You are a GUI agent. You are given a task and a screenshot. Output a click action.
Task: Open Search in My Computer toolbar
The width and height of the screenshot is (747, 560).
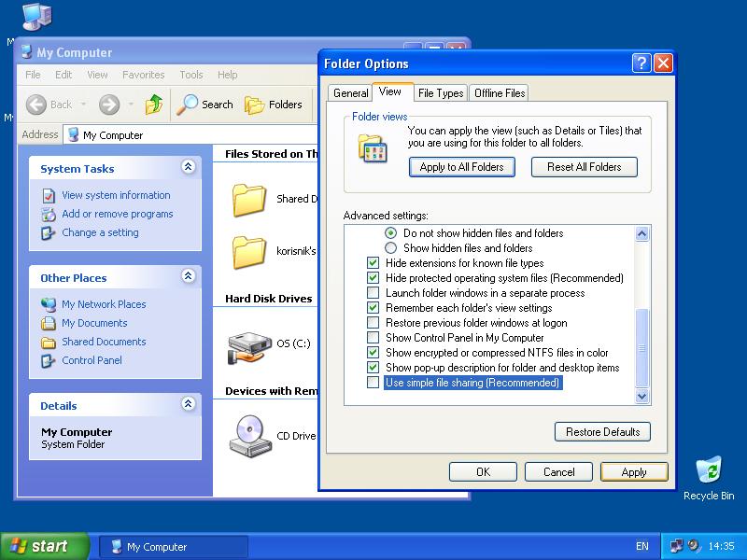[204, 105]
